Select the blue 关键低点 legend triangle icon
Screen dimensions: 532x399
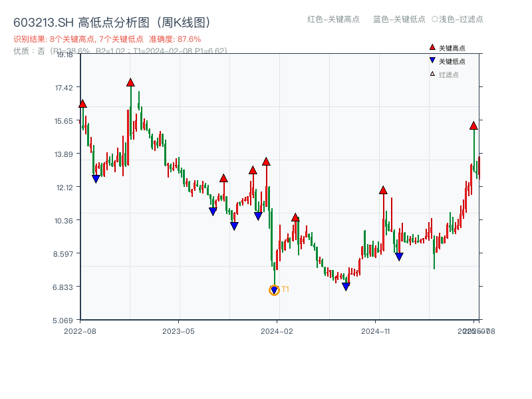tap(432, 60)
